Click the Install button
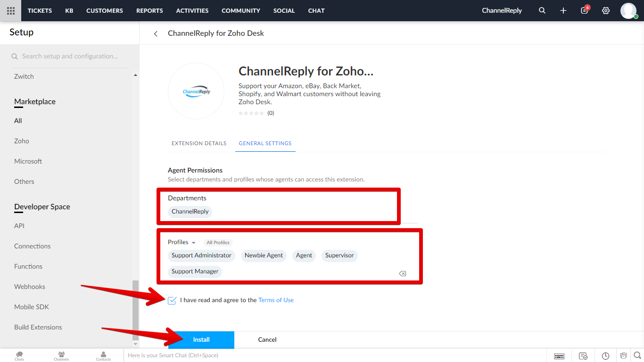Viewport: 644px width, 362px height. pyautogui.click(x=201, y=340)
